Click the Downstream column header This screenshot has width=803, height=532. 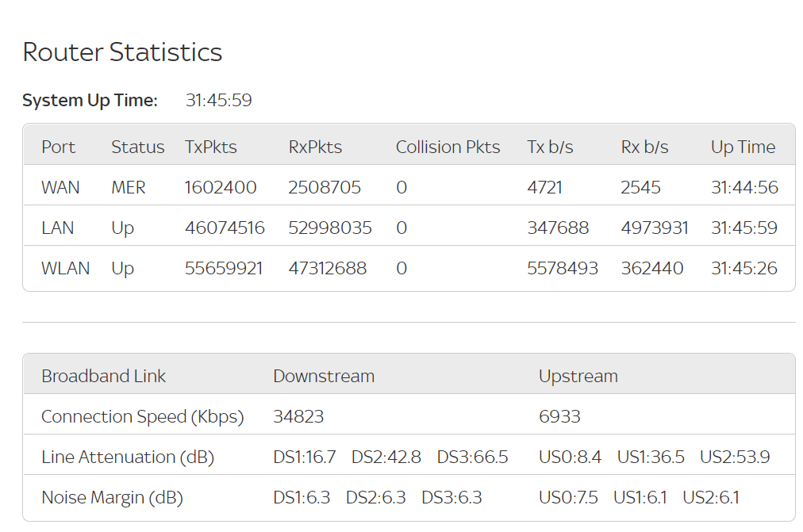[324, 377]
